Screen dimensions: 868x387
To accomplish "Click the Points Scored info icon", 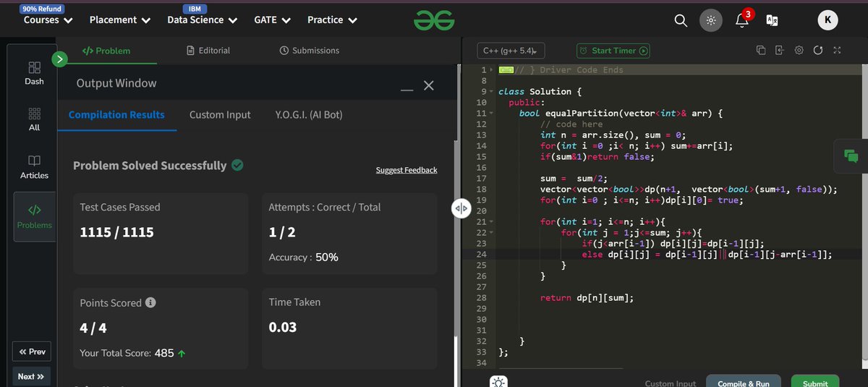I will point(150,303).
